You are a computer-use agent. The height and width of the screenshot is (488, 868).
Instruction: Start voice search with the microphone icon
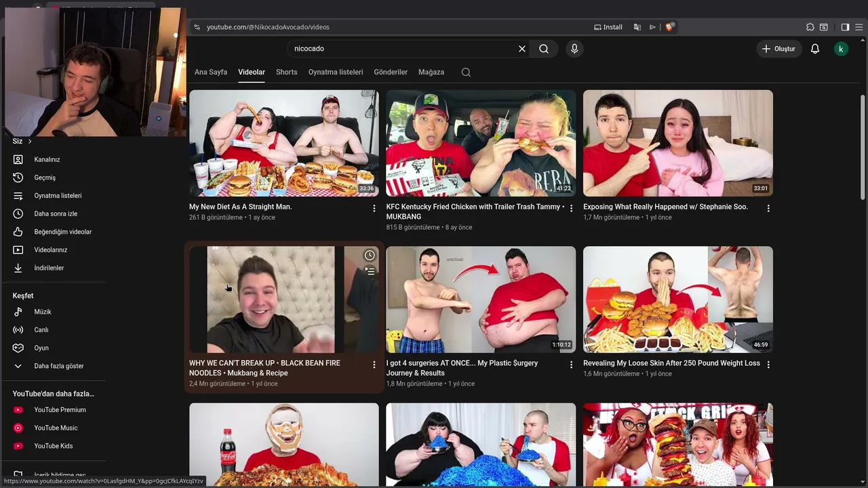(574, 49)
